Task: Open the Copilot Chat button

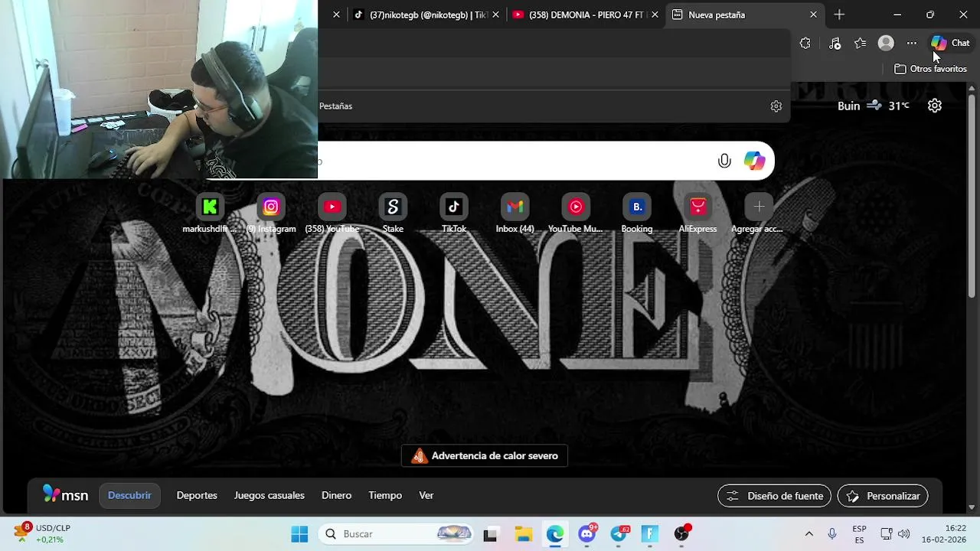Action: (x=950, y=43)
